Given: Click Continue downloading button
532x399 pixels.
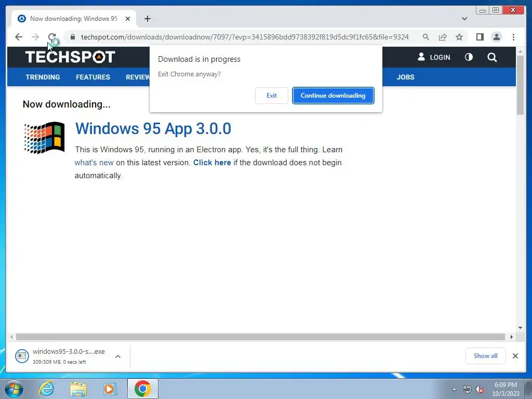Looking at the screenshot, I should pyautogui.click(x=333, y=96).
